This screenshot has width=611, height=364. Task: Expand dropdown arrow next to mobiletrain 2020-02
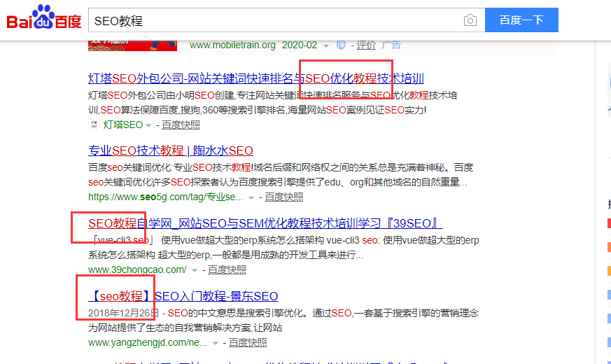[325, 46]
